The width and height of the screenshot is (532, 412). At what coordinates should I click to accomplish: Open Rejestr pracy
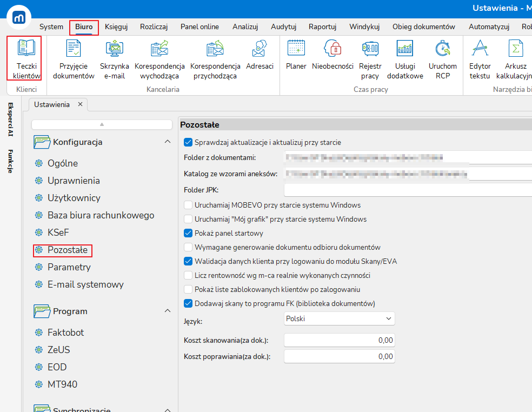click(x=370, y=59)
